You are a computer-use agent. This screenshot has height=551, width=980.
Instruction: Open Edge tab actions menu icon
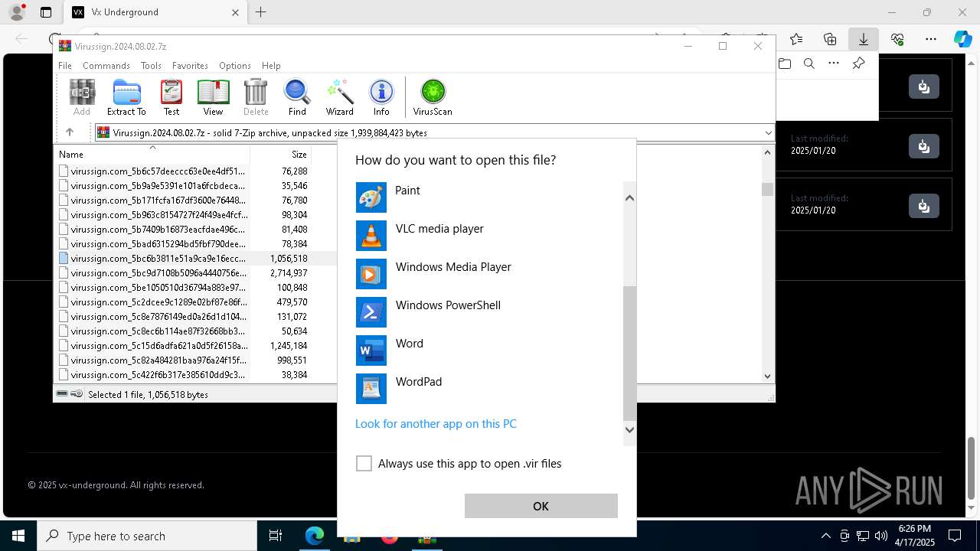coord(46,12)
